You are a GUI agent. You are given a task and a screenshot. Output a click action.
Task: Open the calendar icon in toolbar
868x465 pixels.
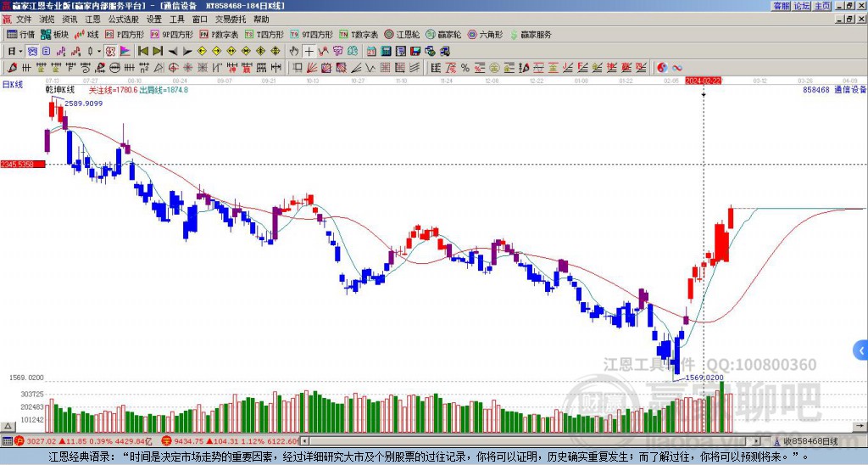(x=371, y=51)
